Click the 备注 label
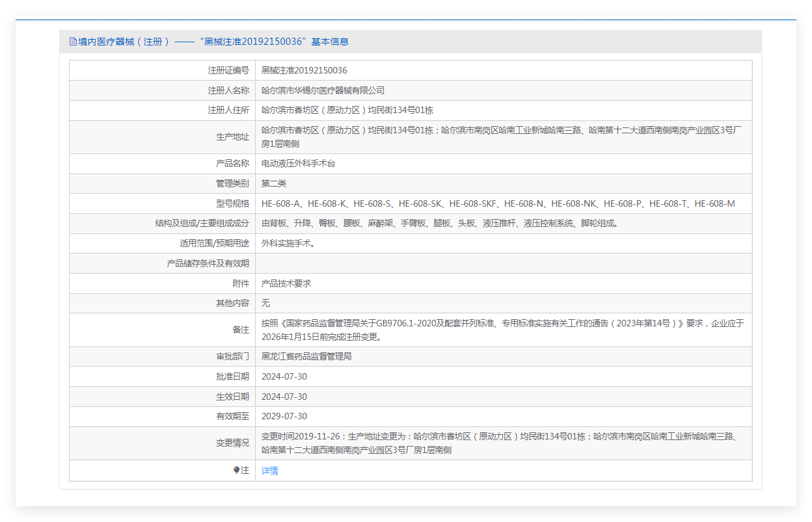The height and width of the screenshot is (522, 812). 241,330
